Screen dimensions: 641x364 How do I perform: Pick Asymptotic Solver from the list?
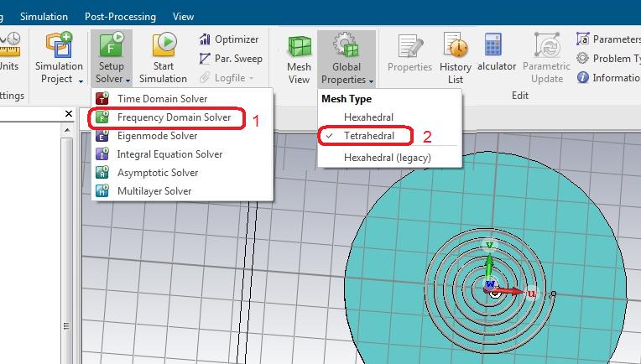click(182, 173)
